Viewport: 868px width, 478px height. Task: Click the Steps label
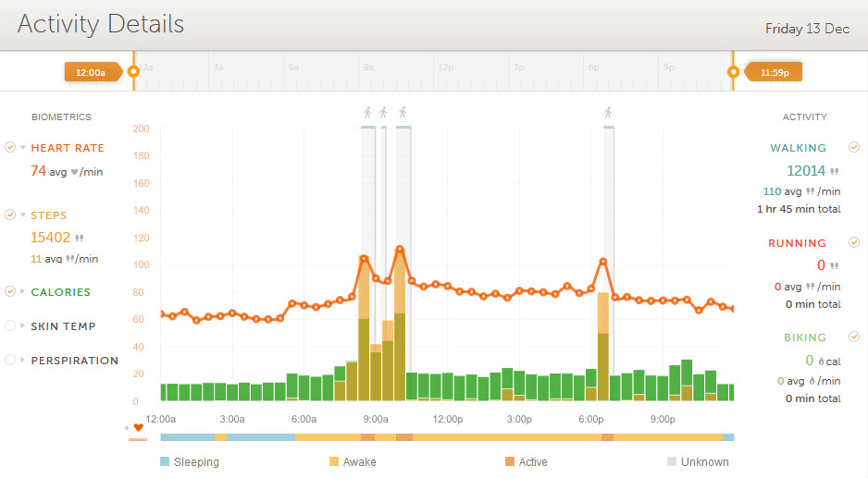(49, 215)
